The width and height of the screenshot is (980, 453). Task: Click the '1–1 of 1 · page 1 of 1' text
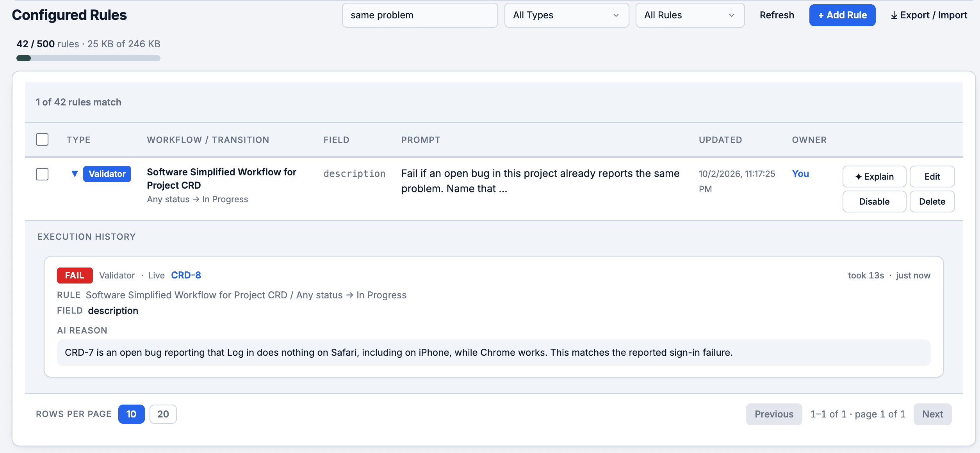(x=857, y=414)
